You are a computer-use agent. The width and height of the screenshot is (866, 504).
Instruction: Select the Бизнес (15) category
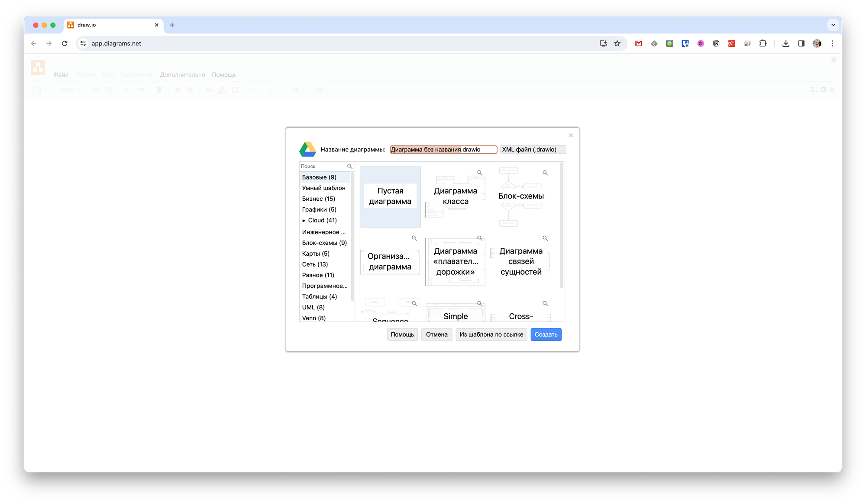(x=319, y=199)
